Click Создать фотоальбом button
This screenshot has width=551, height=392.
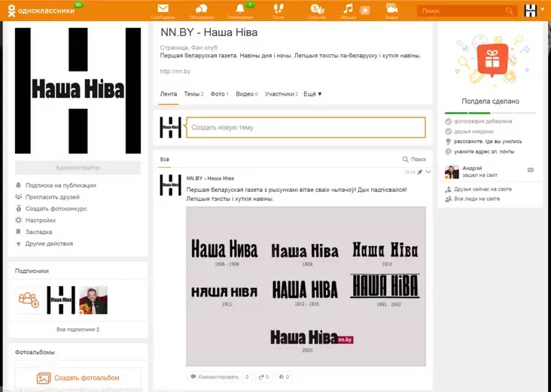pos(78,378)
